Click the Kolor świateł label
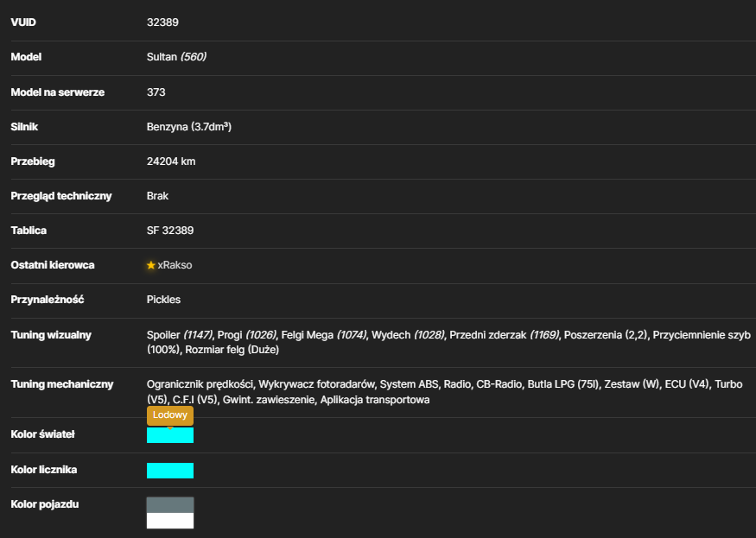The height and width of the screenshot is (538, 756). tap(43, 434)
